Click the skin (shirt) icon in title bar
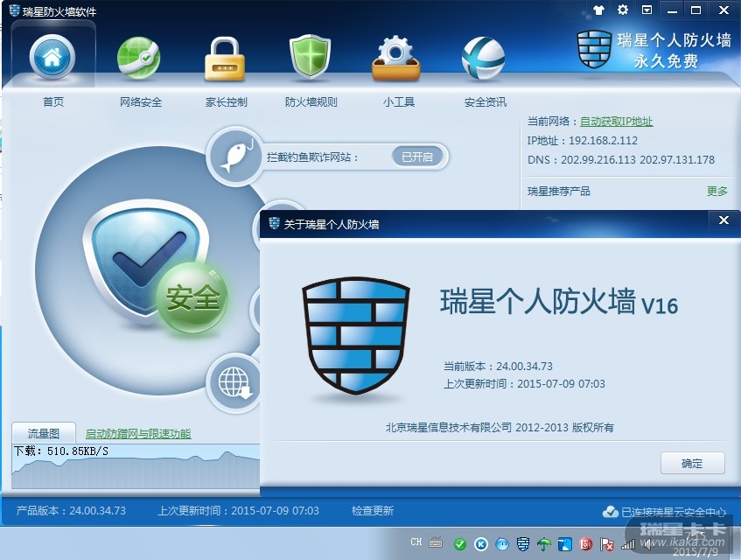The width and height of the screenshot is (741, 560). point(598,10)
